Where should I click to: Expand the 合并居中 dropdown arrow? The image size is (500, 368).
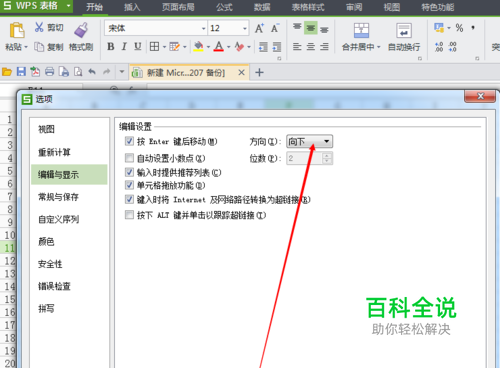379,47
